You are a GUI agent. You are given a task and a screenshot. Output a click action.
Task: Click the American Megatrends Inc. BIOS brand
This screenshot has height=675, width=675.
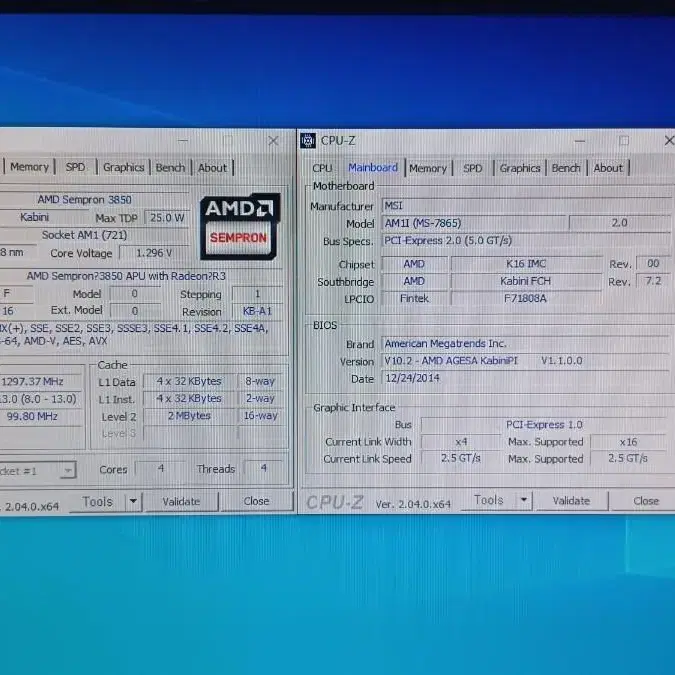(526, 344)
